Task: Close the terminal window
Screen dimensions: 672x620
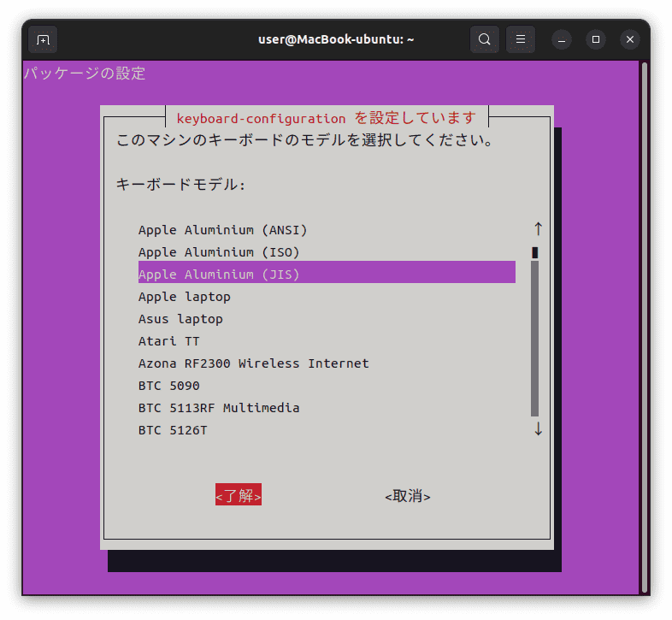Action: (x=629, y=39)
